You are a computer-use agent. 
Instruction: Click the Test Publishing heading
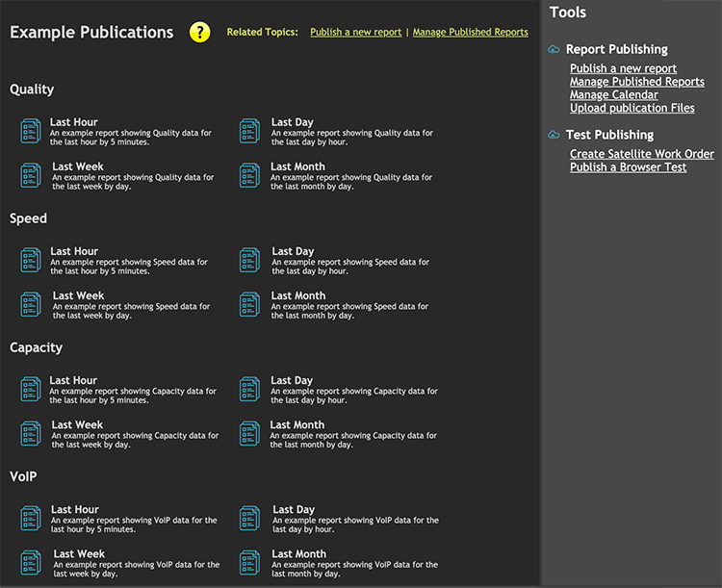(609, 135)
